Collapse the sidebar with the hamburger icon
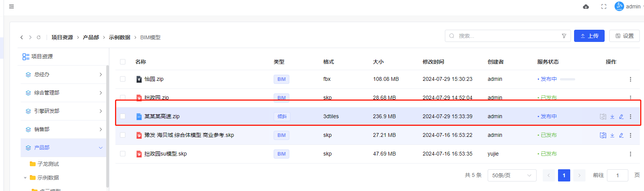The image size is (644, 191). click(x=11, y=6)
